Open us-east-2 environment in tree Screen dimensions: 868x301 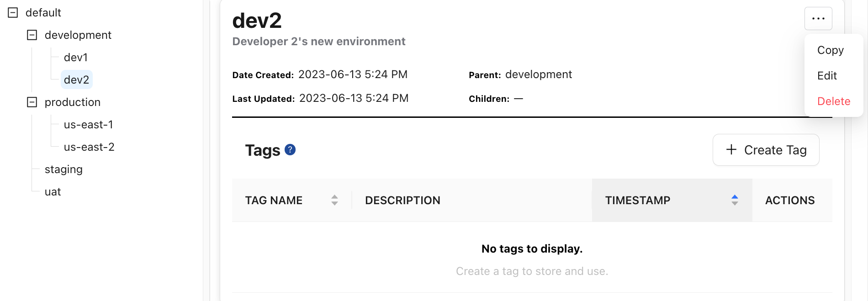click(89, 147)
